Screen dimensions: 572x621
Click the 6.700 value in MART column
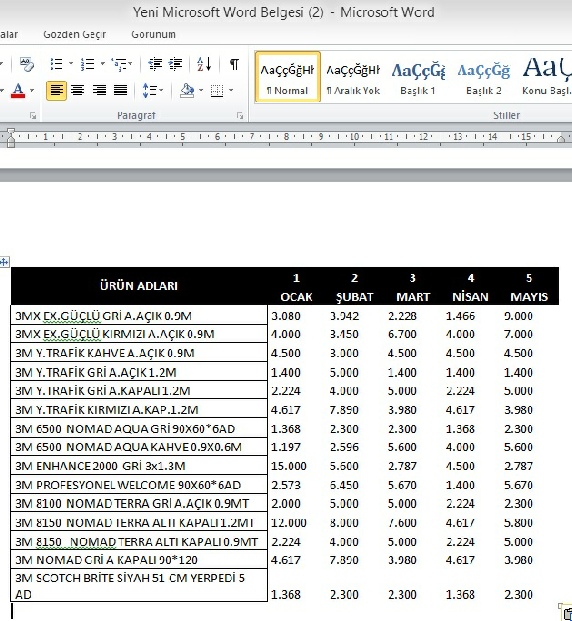(x=402, y=334)
